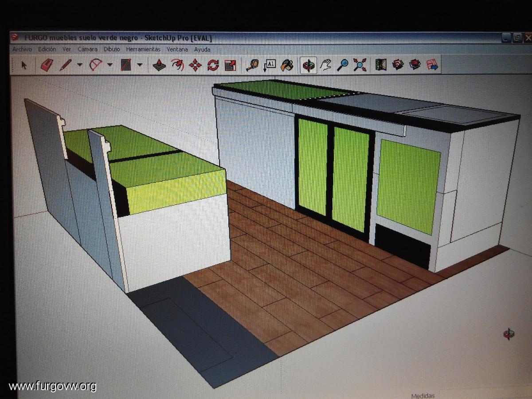The height and width of the screenshot is (399, 532).
Task: Select the arrow Select tool
Action: pos(24,65)
